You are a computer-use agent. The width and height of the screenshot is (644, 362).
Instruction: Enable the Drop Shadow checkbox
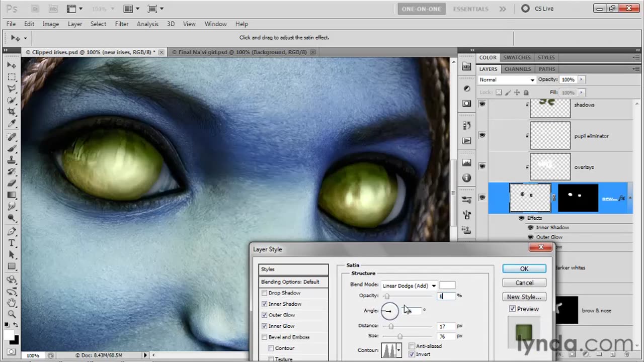(x=264, y=293)
